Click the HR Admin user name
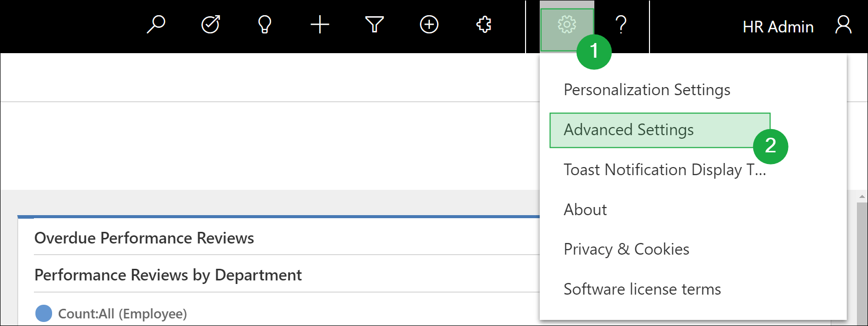This screenshot has height=326, width=868. pyautogui.click(x=777, y=27)
